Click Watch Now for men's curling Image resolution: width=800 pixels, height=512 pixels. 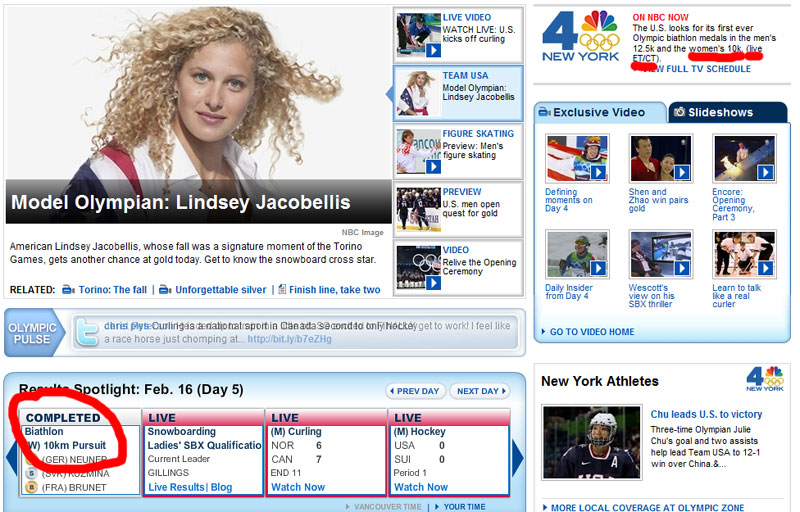pyautogui.click(x=298, y=487)
